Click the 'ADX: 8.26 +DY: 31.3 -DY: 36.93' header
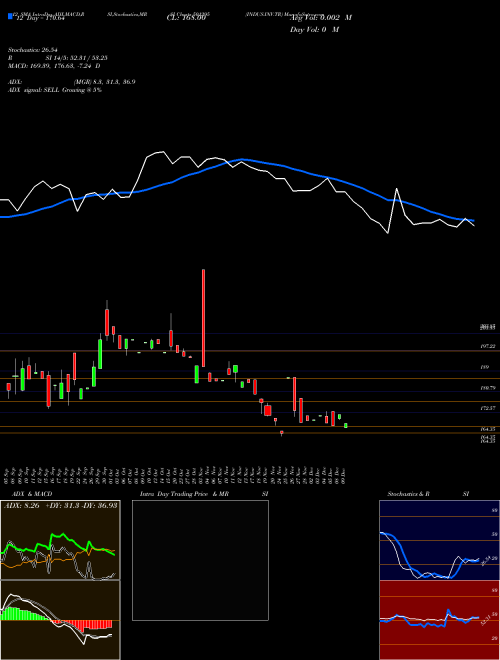Screen dimensions: 500x660 point(60,505)
